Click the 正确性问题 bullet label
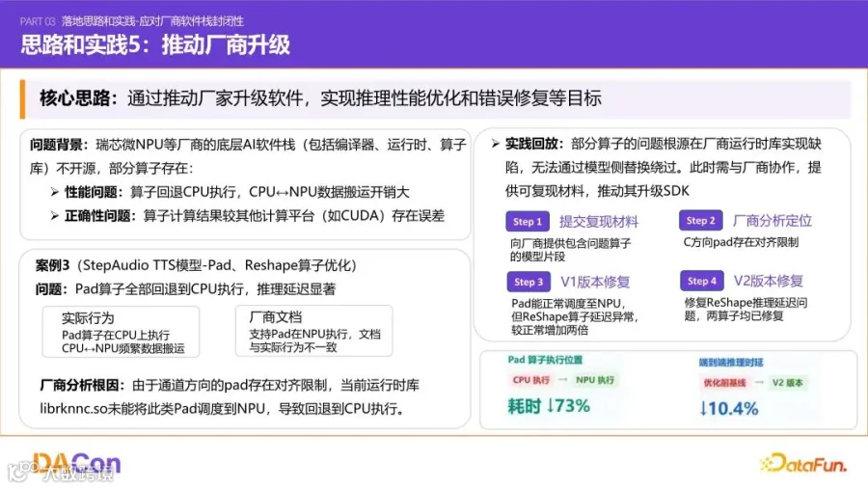 [100, 216]
